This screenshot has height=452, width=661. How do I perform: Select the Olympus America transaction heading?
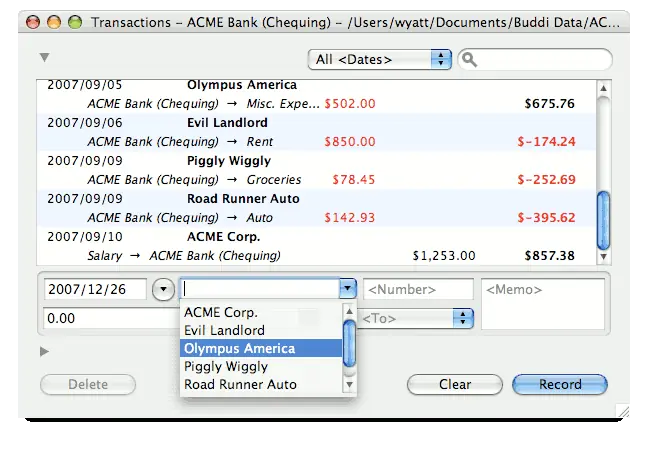[242, 85]
